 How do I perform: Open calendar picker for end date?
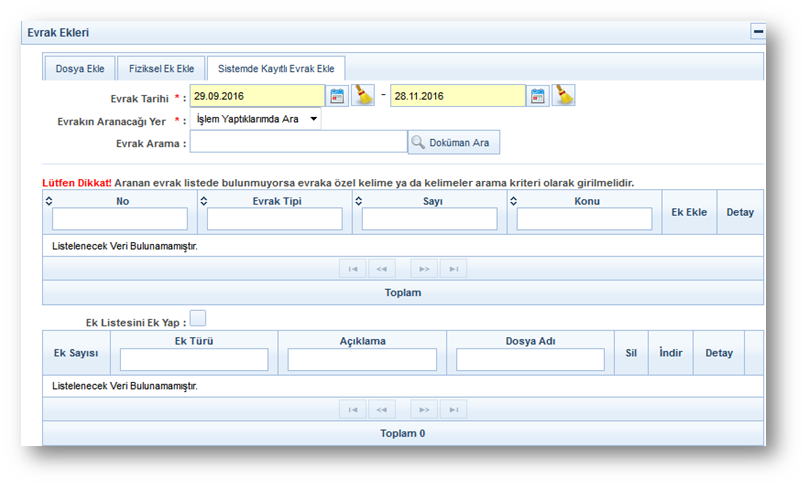pyautogui.click(x=539, y=96)
